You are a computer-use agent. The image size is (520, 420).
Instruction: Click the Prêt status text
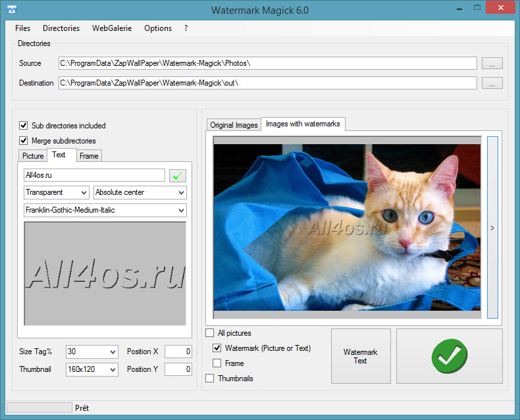click(x=82, y=408)
